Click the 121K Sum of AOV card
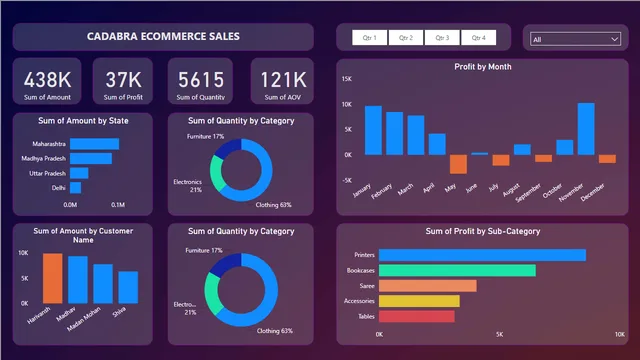Image resolution: width=640 pixels, height=360 pixels. click(282, 81)
